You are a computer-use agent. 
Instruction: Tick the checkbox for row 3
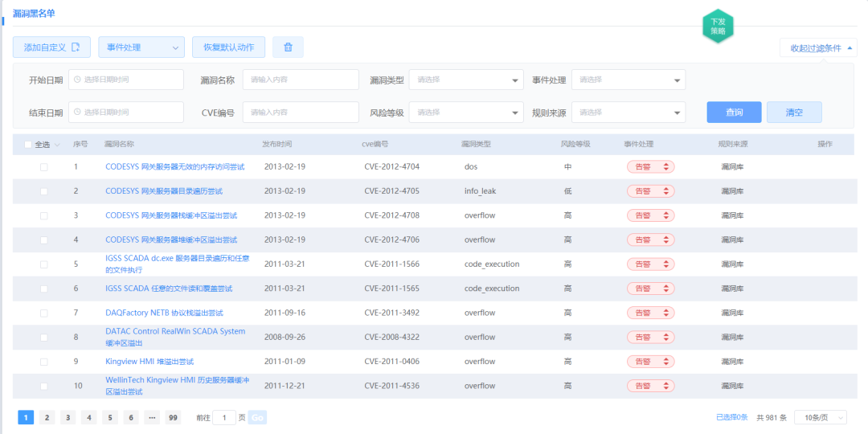(x=44, y=216)
